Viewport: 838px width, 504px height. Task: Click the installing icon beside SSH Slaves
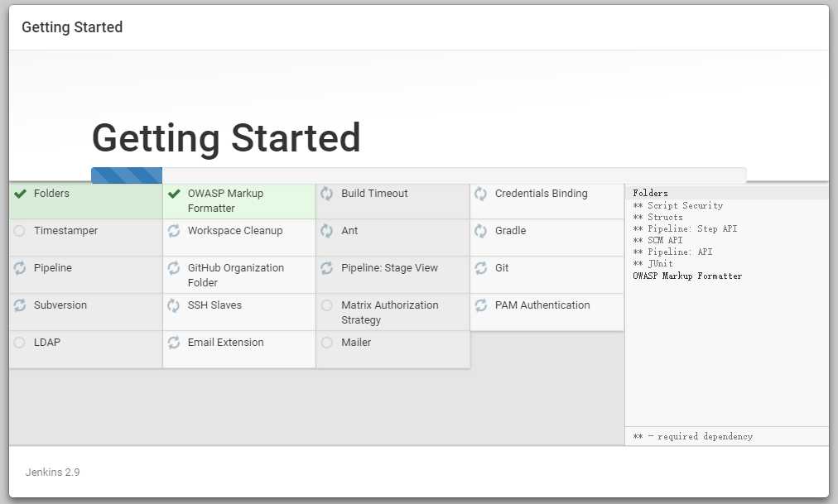174,305
